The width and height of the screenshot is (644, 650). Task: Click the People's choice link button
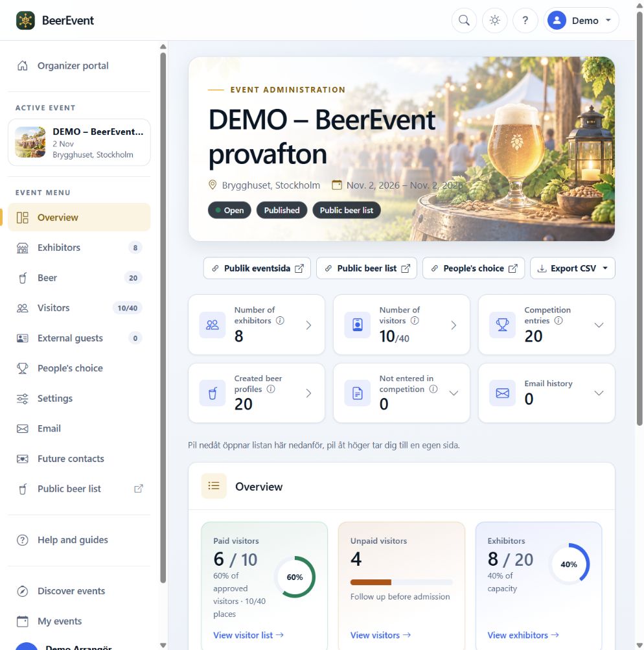pos(473,268)
